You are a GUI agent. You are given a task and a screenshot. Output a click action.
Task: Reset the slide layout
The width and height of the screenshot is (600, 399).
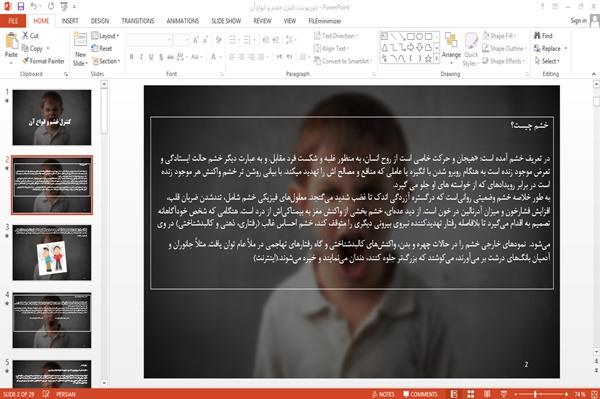(x=102, y=49)
